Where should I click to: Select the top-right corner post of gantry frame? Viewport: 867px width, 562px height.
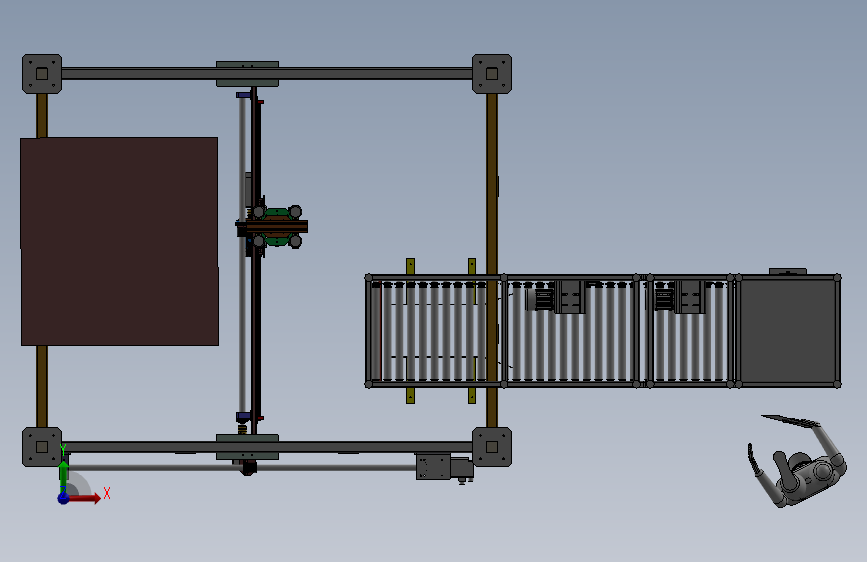click(x=492, y=74)
